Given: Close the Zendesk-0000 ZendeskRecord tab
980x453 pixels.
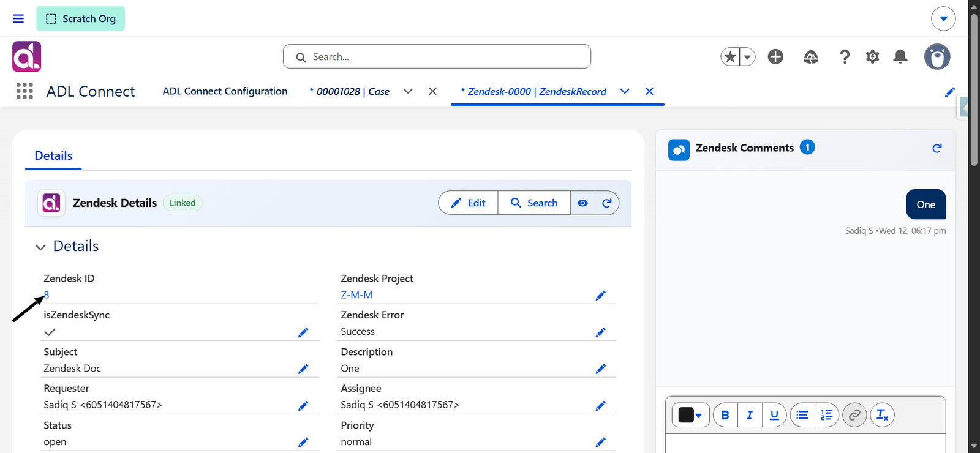Looking at the screenshot, I should click(649, 91).
